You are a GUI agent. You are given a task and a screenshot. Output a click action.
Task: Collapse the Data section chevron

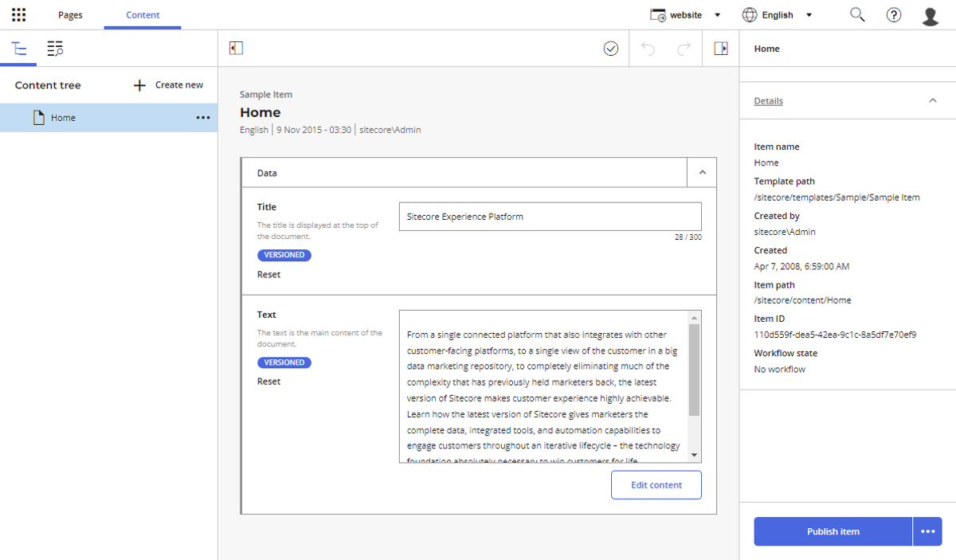point(702,172)
